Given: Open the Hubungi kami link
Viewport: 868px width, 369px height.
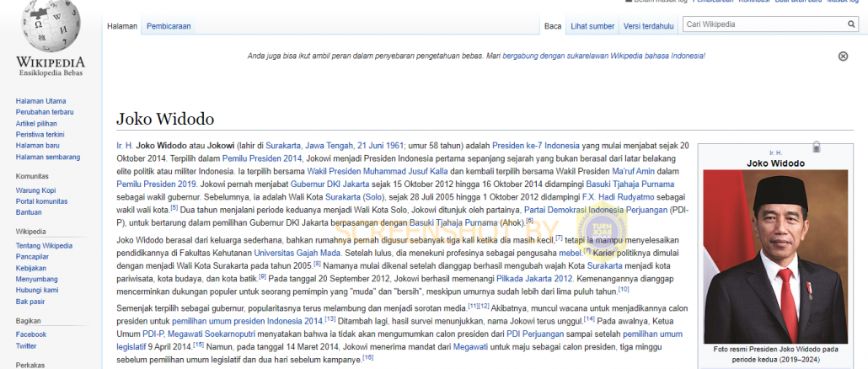Looking at the screenshot, I should coord(37,290).
